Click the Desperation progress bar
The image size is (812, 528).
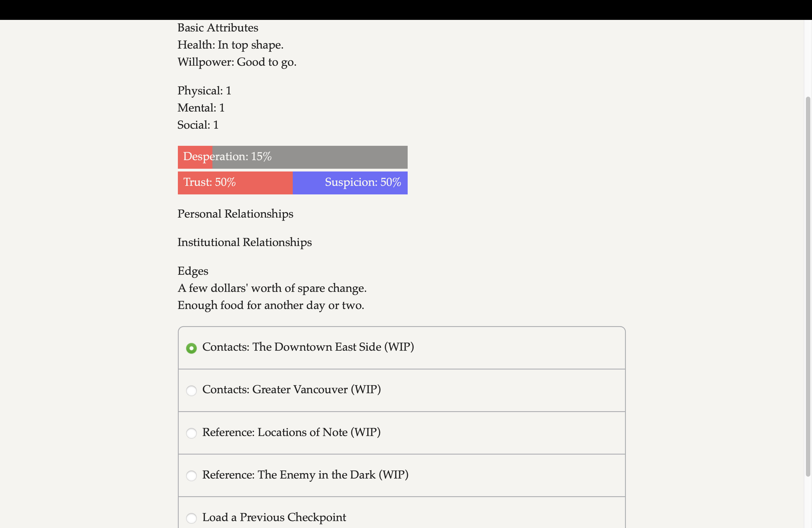292,157
